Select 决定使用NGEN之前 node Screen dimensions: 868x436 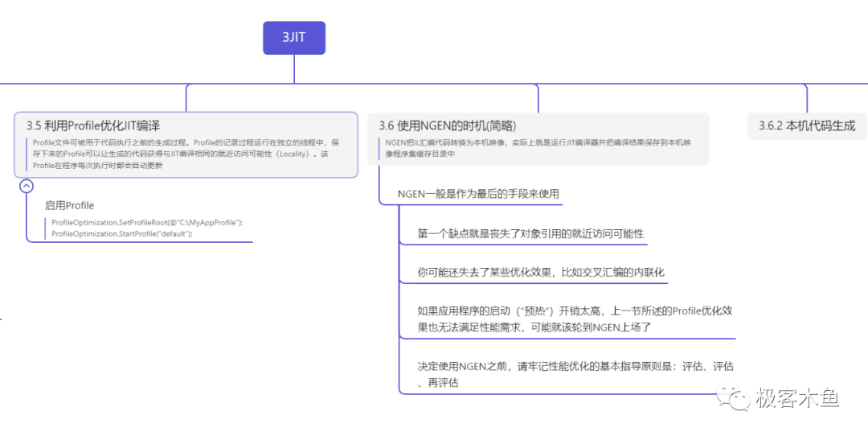[575, 374]
